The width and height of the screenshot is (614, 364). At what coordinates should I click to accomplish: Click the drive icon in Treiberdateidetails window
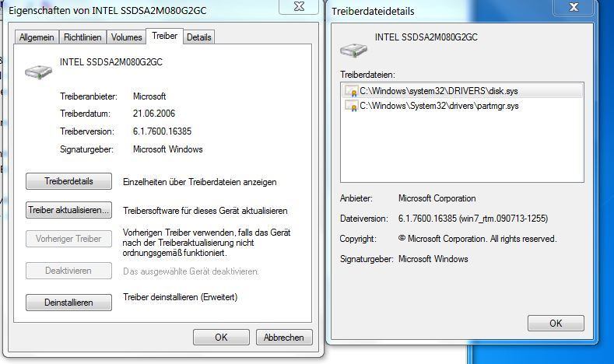(x=353, y=50)
